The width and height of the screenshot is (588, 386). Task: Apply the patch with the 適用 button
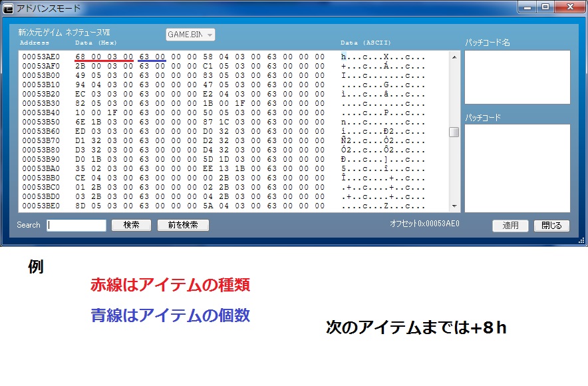(510, 226)
